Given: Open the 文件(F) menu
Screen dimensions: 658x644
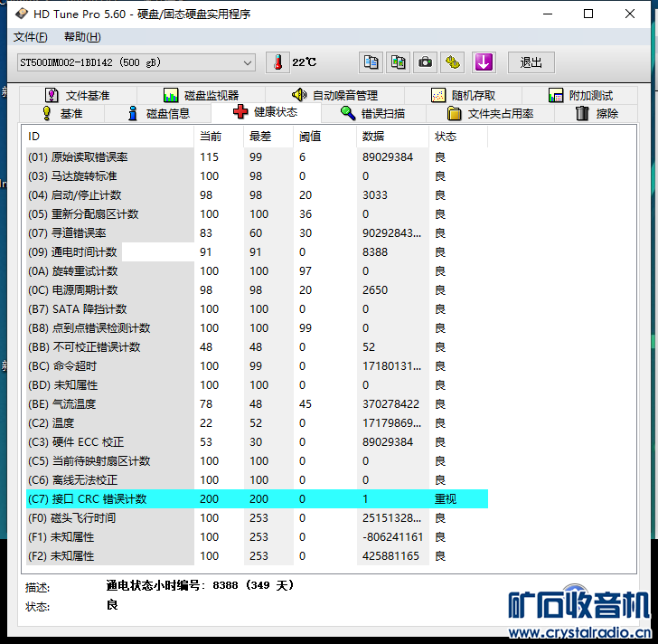Looking at the screenshot, I should coord(30,37).
